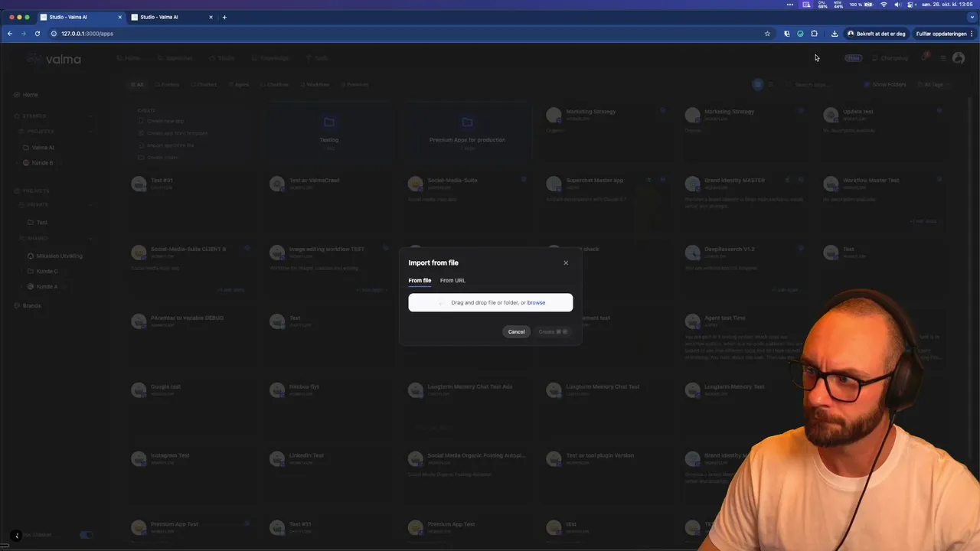The image size is (980, 551).
Task: Filter apps by Workflow
Action: tap(315, 85)
